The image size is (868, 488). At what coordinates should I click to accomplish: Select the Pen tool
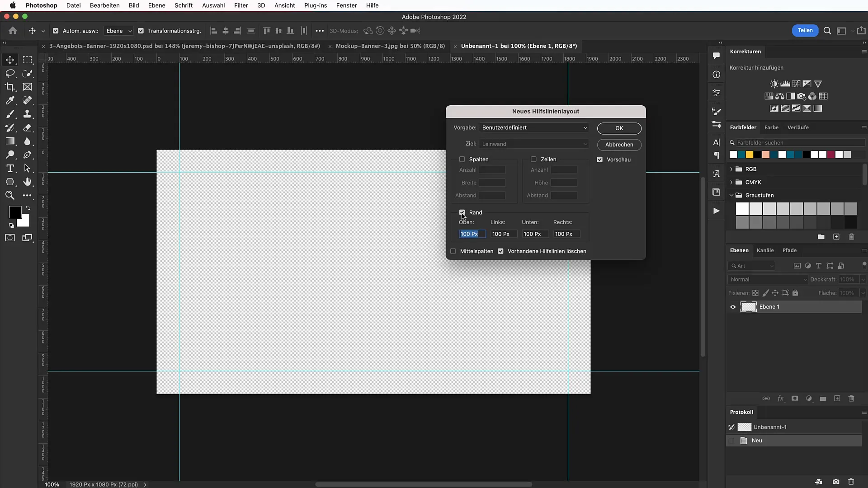(28, 155)
